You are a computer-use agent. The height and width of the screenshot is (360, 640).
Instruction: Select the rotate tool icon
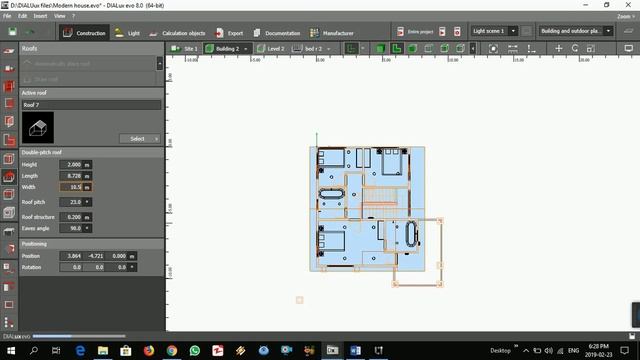(575, 48)
